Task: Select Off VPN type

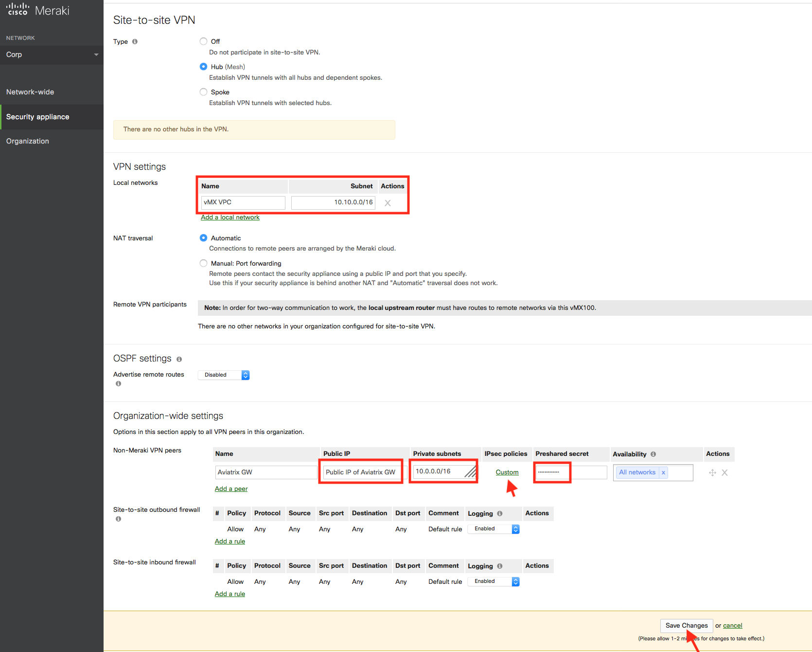Action: point(203,41)
